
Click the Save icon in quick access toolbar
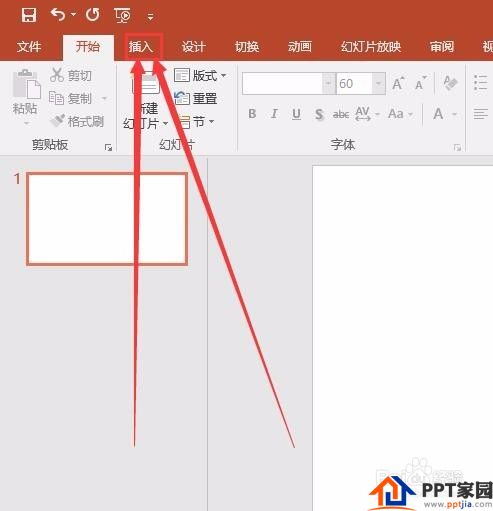pyautogui.click(x=29, y=15)
